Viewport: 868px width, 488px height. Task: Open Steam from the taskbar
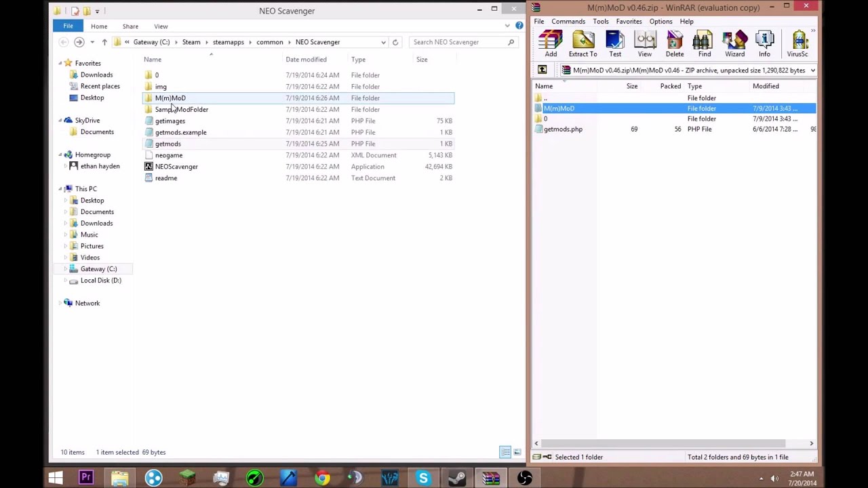tap(457, 479)
